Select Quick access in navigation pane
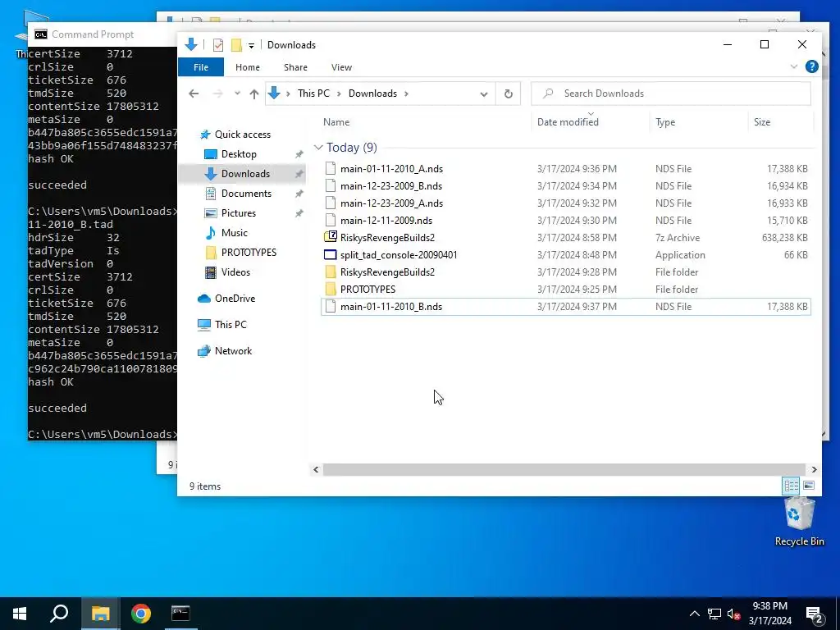The image size is (840, 630). 243,135
